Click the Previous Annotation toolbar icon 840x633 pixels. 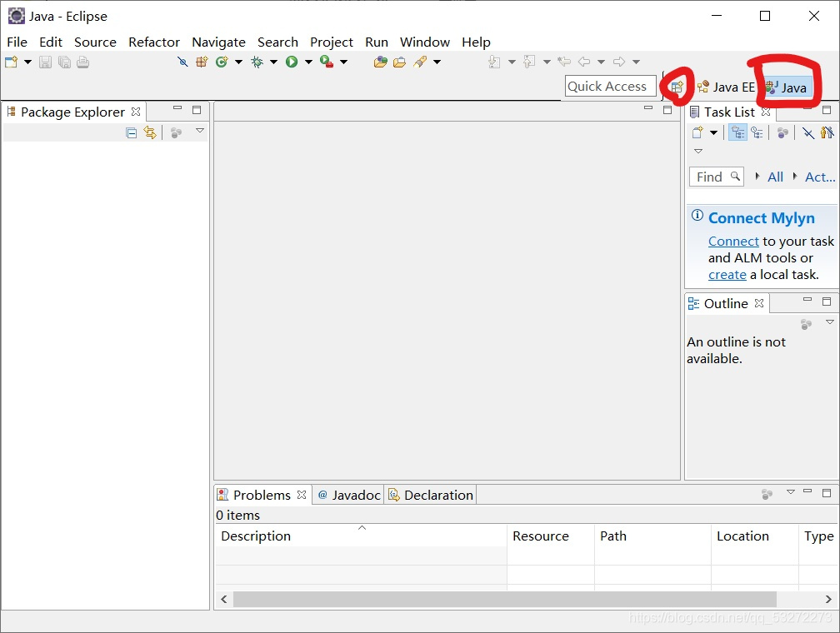pyautogui.click(x=528, y=62)
